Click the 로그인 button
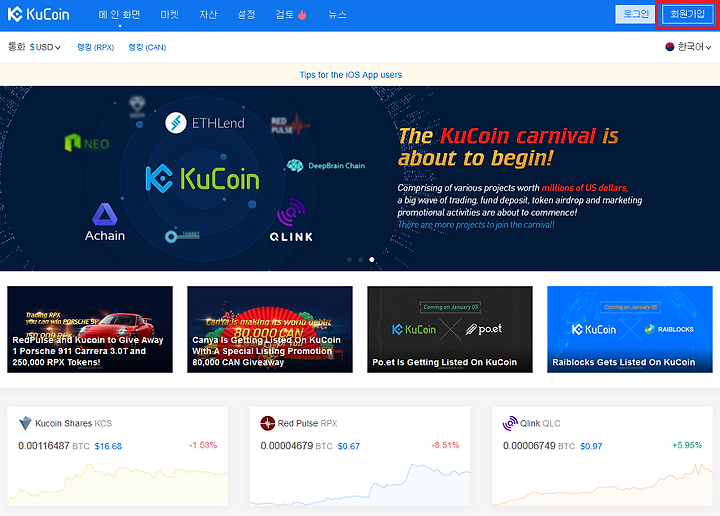The height and width of the screenshot is (516, 720). (x=636, y=14)
